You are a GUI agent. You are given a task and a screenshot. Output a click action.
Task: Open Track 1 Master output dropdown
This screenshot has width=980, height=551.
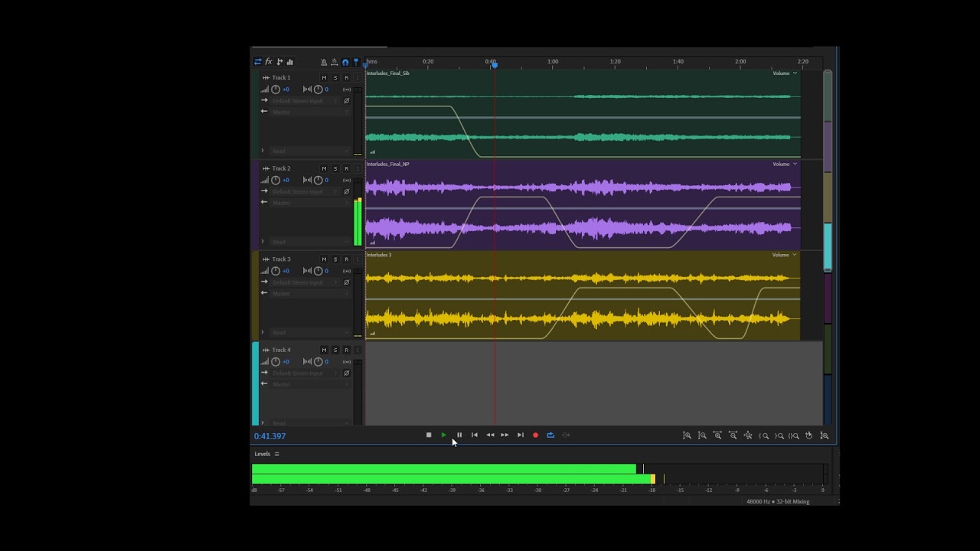pos(310,112)
